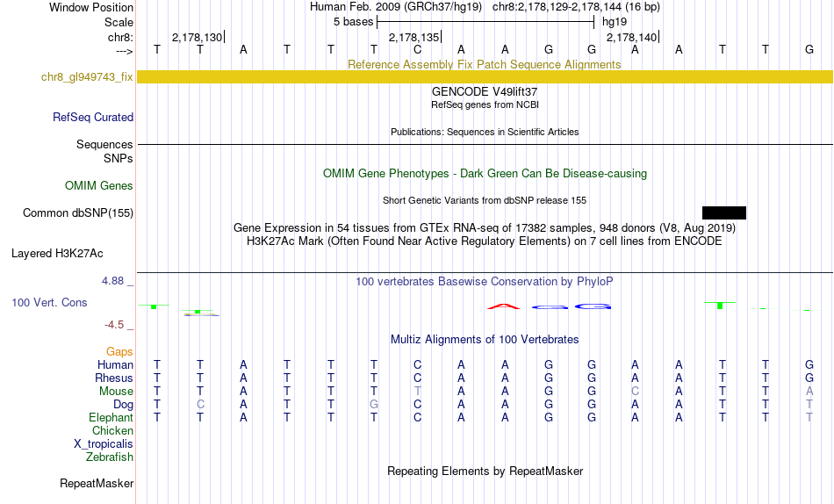Viewport: 834px width, 504px height.
Task: Click the GTEx Gene Expression track title
Action: coord(485,227)
